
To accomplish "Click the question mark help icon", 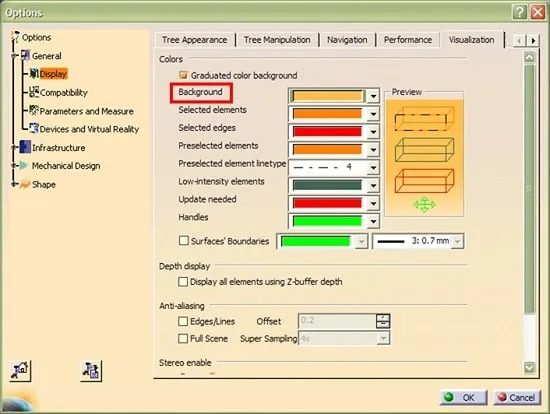I will 520,13.
